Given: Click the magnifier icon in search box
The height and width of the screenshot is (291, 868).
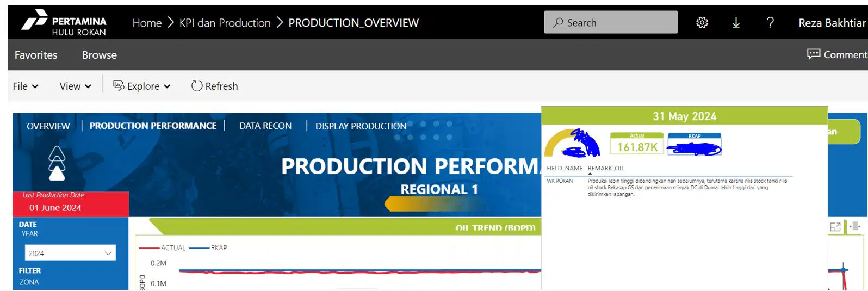Looking at the screenshot, I should point(558,22).
